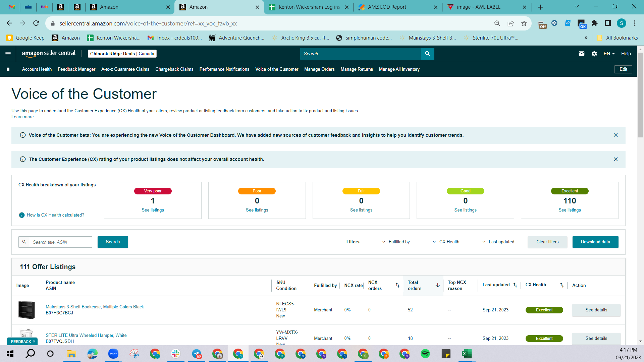The height and width of the screenshot is (362, 644).
Task: Click the Mainstays bookcase thumbnail image
Action: coord(26,310)
